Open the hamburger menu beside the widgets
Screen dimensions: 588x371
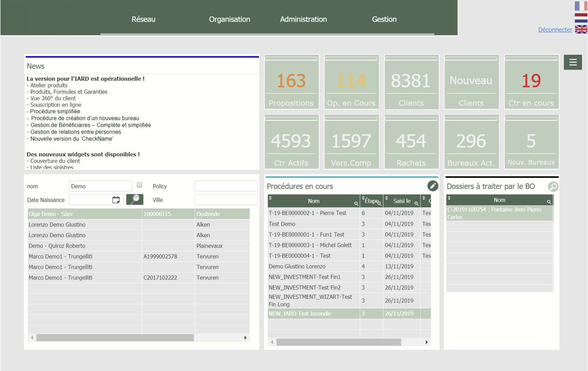(x=573, y=63)
